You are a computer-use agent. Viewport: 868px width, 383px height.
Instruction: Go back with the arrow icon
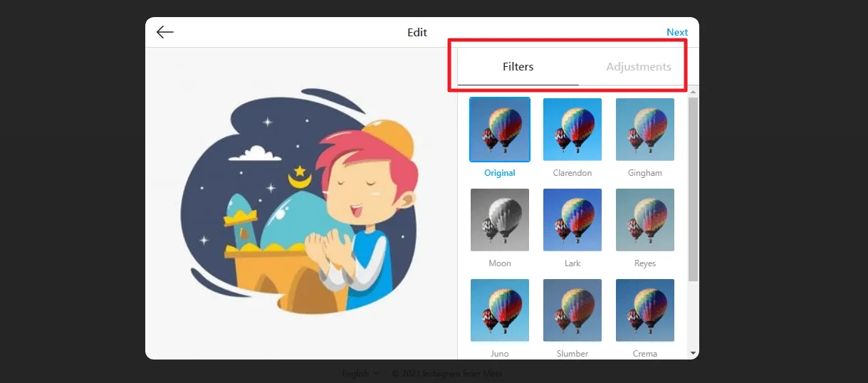pos(165,32)
